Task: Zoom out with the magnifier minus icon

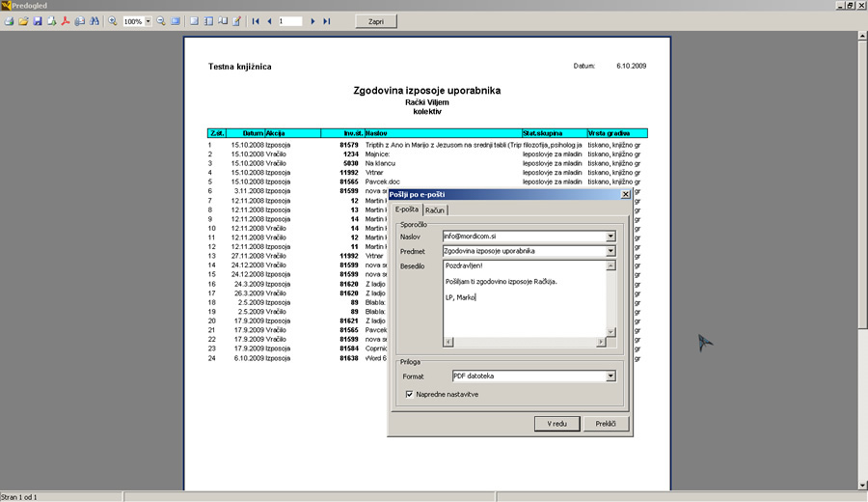Action: 161,21
